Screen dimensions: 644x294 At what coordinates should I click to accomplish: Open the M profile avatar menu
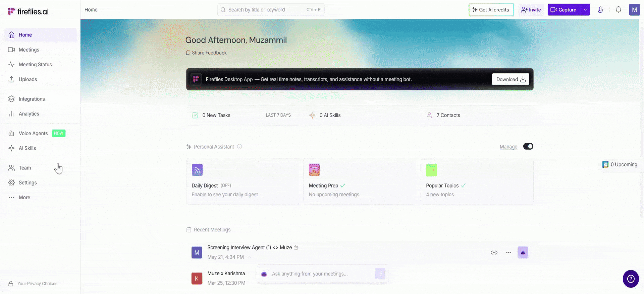click(635, 10)
